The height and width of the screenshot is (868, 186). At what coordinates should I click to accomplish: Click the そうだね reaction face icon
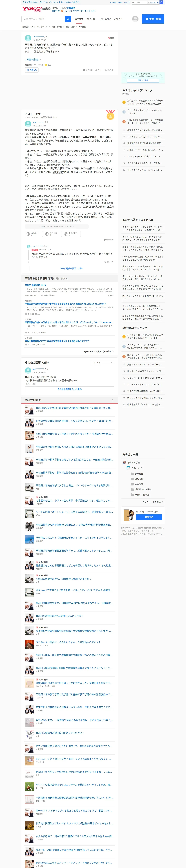point(47,234)
